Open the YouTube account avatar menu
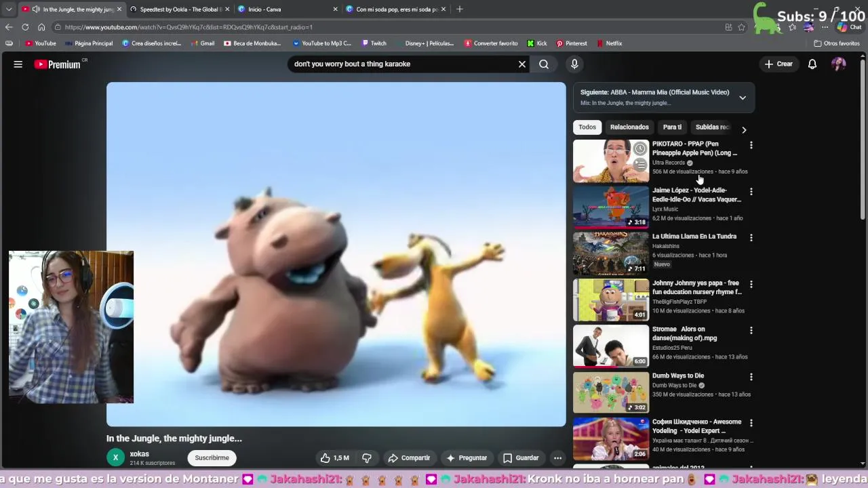Screen dimensions: 868x488 [839, 64]
